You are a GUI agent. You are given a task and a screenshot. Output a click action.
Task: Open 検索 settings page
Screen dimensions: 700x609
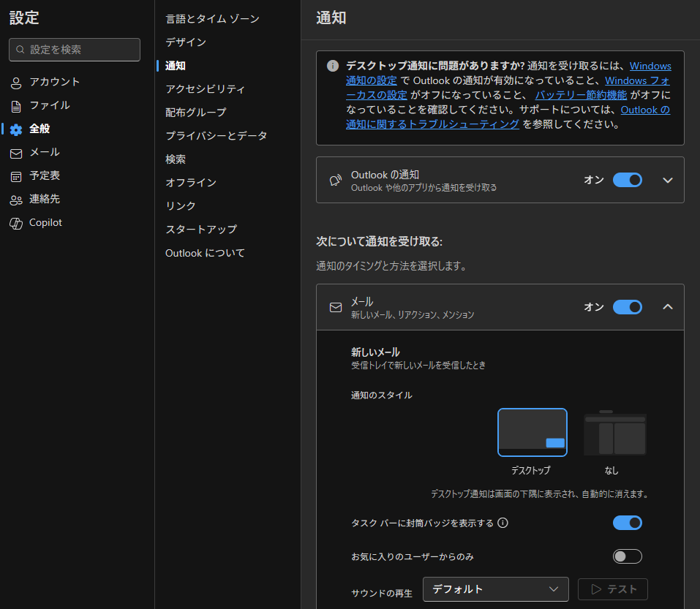pos(175,159)
